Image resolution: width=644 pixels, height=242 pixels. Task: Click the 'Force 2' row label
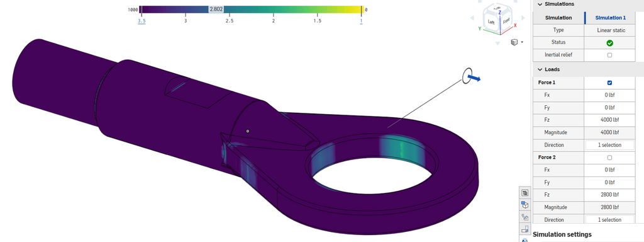547,157
